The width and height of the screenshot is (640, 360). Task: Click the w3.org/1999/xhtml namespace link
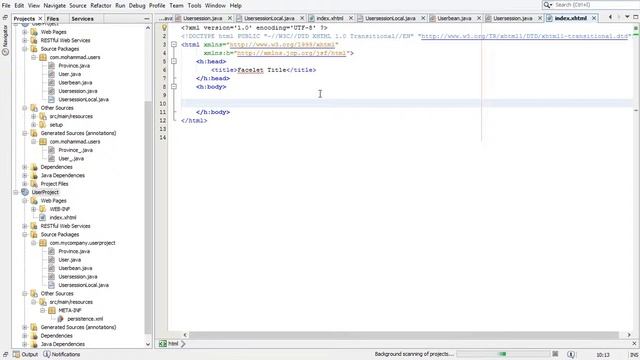coord(282,44)
